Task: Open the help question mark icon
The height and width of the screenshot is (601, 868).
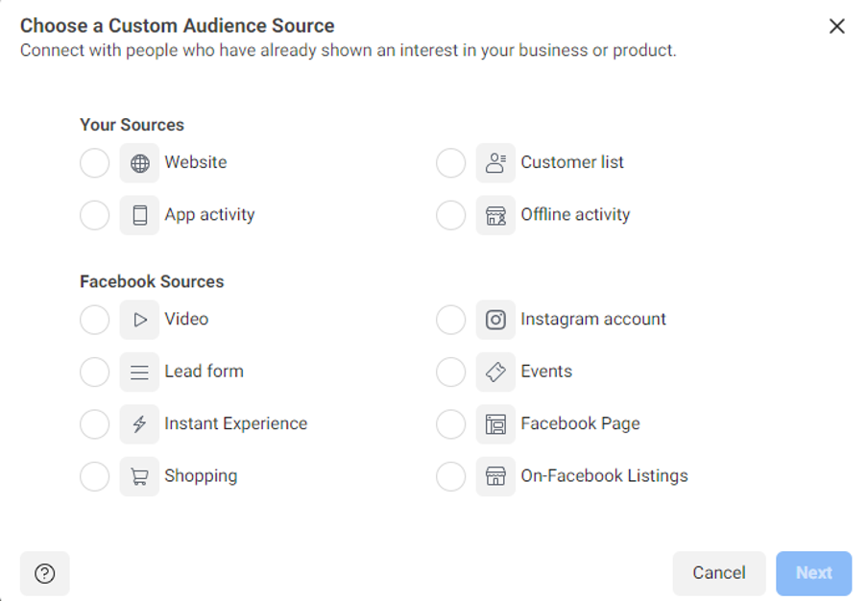Action: tap(44, 573)
